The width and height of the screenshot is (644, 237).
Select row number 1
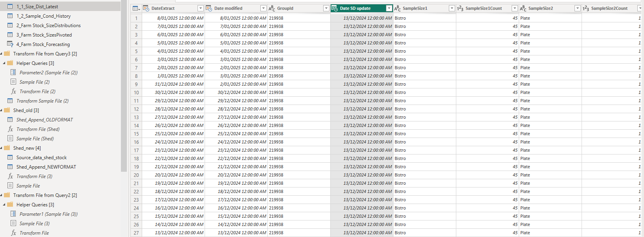point(136,18)
